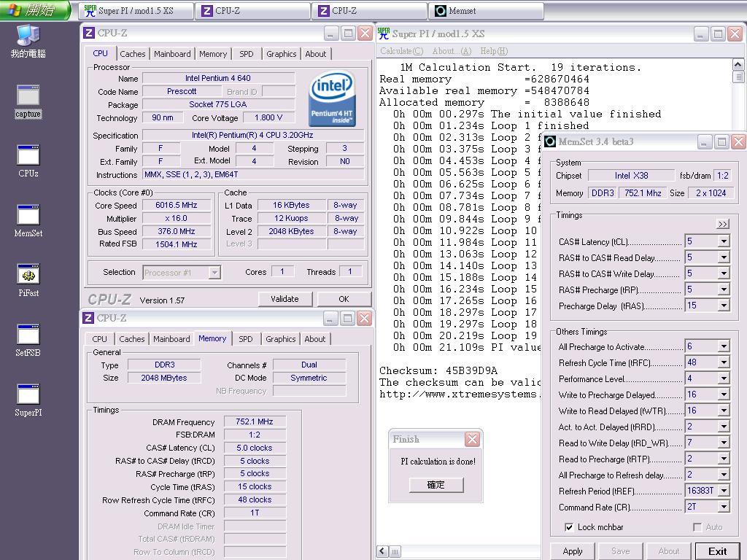The width and height of the screenshot is (747, 560).
Task: Open the Calculate menu in Super PI
Action: pos(402,51)
